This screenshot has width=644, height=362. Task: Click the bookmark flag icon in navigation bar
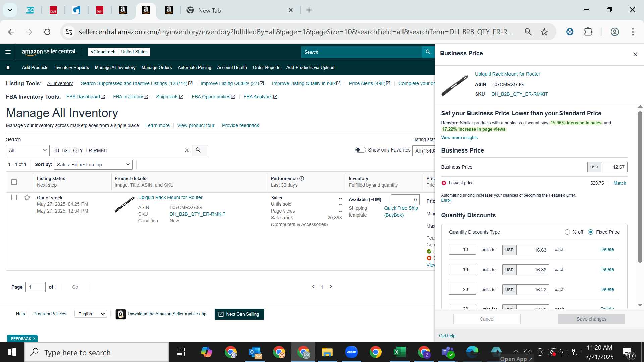tap(8, 68)
